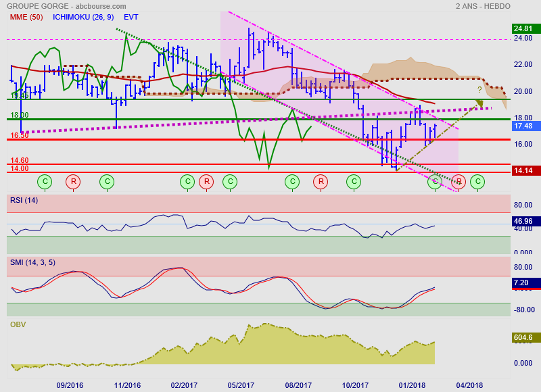Click the -80.00 SMI axis value
The width and height of the screenshot is (541, 392).
(524, 310)
